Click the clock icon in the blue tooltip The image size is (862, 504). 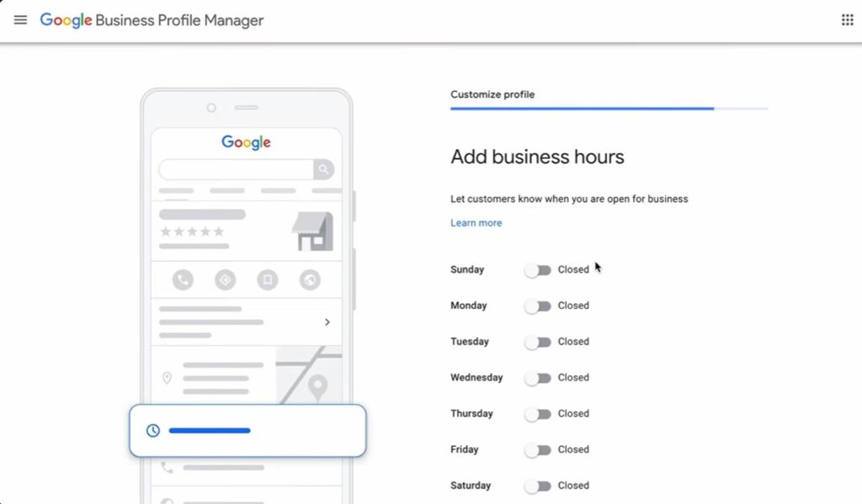tap(152, 430)
